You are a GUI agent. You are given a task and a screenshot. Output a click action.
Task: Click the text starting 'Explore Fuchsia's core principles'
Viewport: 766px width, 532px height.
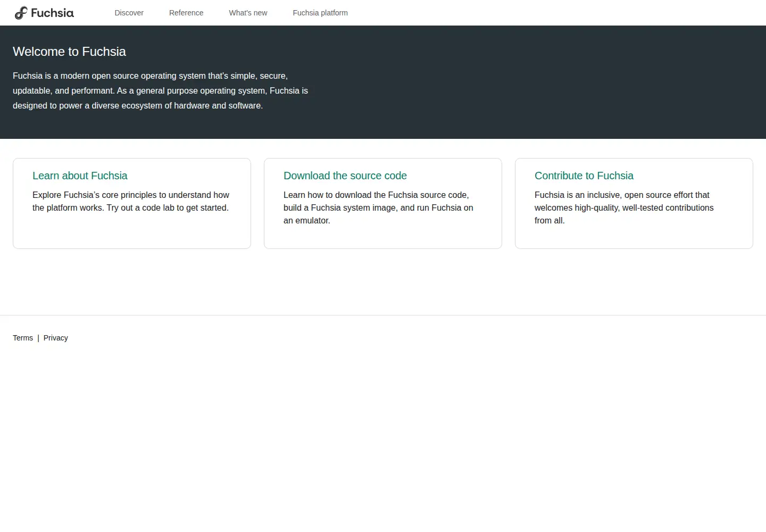coord(131,202)
